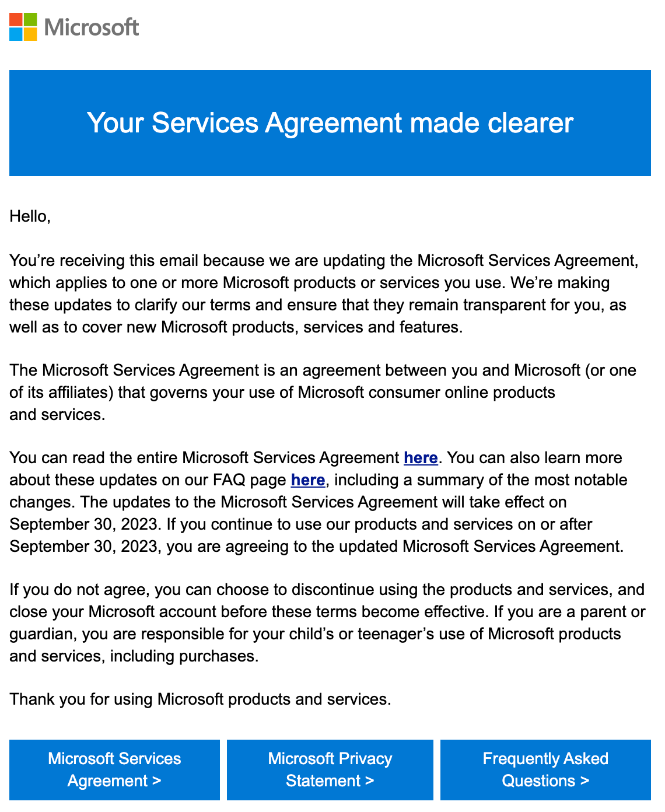Open the Microsoft Privacy Statement button

pyautogui.click(x=330, y=769)
